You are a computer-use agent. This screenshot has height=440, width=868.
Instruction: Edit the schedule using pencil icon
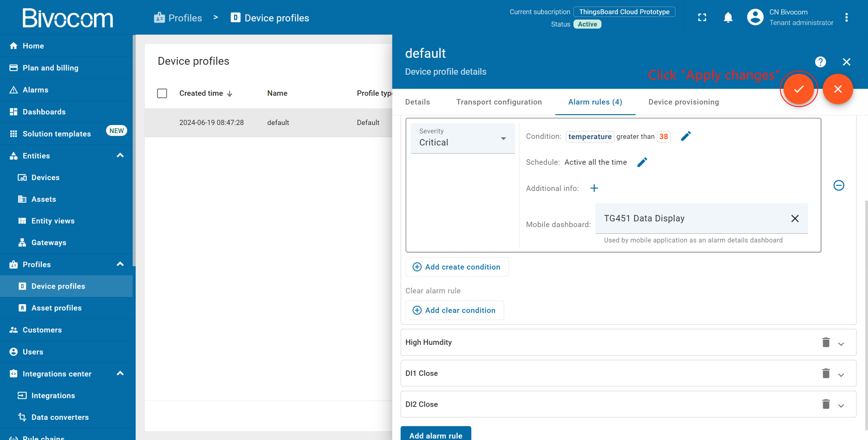642,162
